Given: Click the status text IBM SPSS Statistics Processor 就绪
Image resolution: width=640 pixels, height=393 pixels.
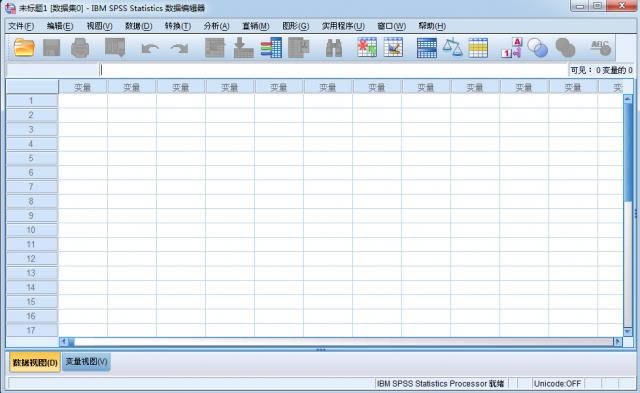Looking at the screenshot, I should pyautogui.click(x=440, y=384).
